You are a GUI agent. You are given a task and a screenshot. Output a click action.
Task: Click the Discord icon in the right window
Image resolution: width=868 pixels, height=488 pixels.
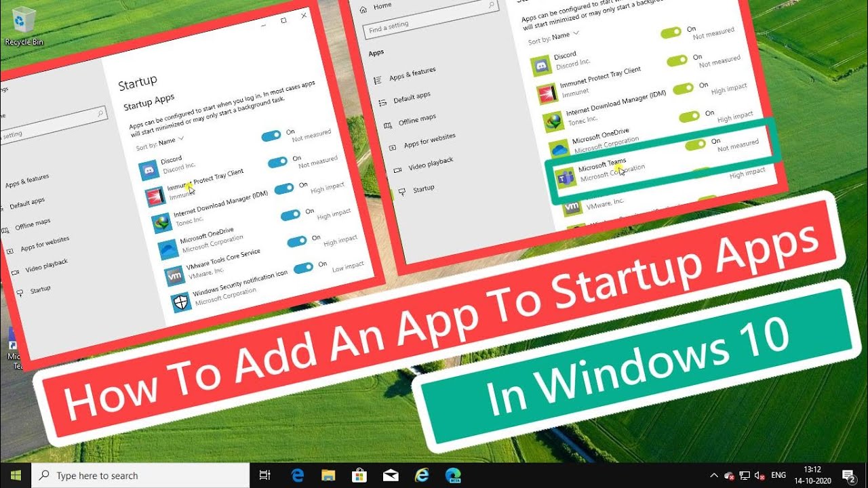coord(540,67)
